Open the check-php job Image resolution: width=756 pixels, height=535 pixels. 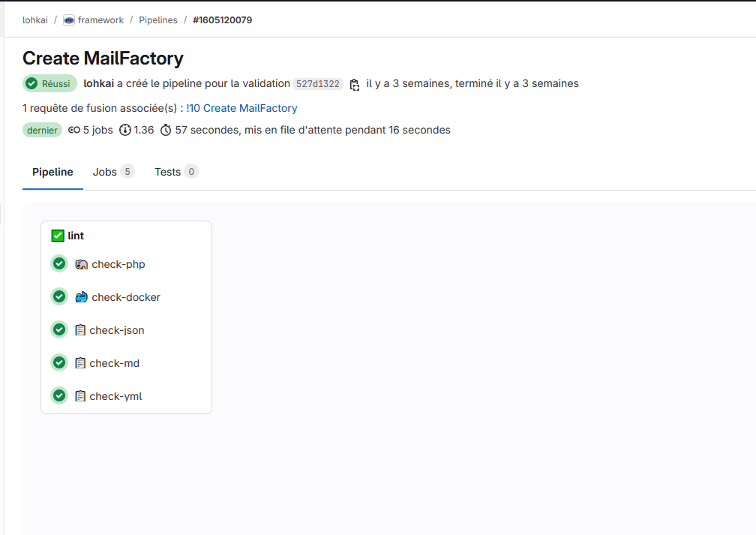click(118, 264)
